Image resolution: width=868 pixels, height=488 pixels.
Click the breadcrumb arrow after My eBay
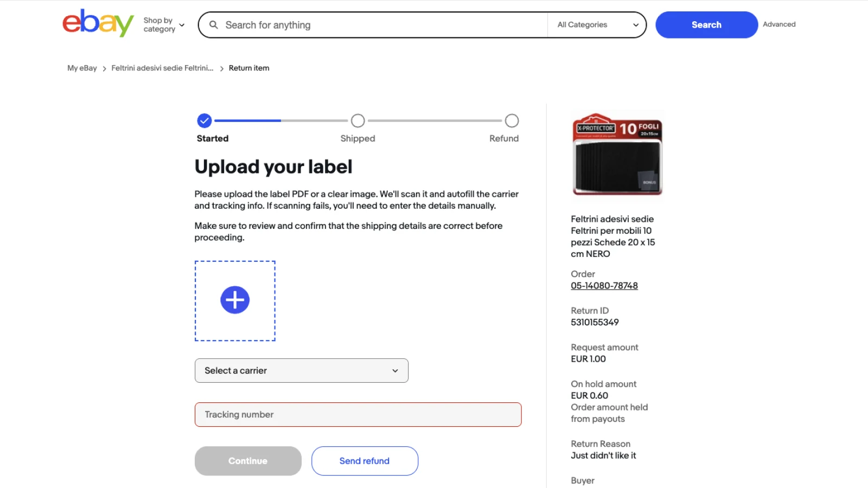click(104, 69)
